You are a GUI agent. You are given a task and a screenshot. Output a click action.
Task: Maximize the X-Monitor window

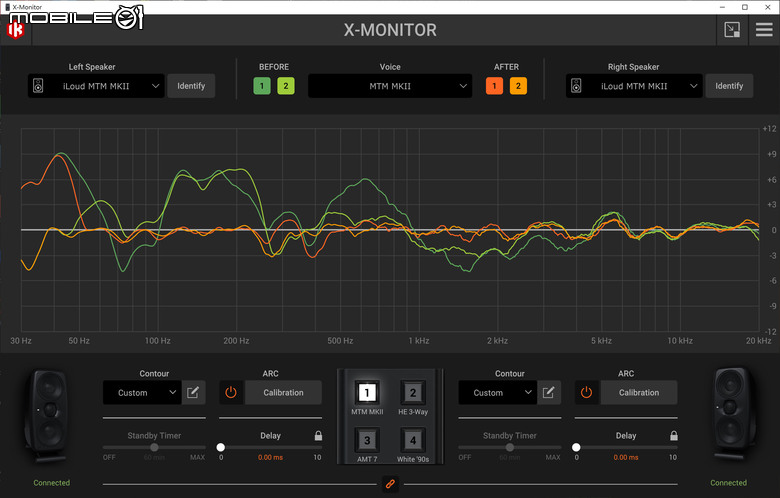point(745,7)
